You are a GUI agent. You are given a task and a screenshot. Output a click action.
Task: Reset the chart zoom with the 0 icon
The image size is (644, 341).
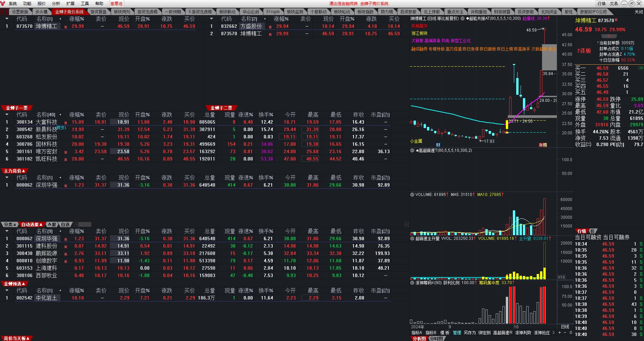tap(571, 333)
